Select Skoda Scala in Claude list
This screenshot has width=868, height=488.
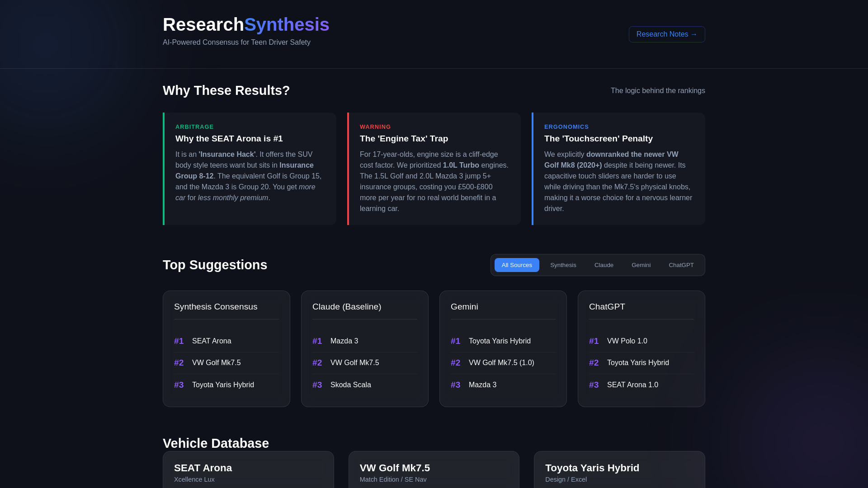pyautogui.click(x=365, y=385)
